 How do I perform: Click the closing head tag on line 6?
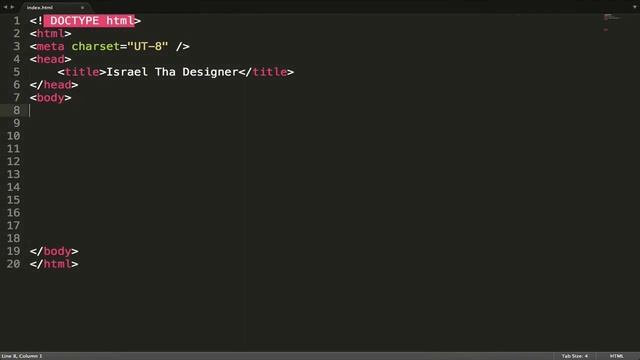pyautogui.click(x=54, y=85)
